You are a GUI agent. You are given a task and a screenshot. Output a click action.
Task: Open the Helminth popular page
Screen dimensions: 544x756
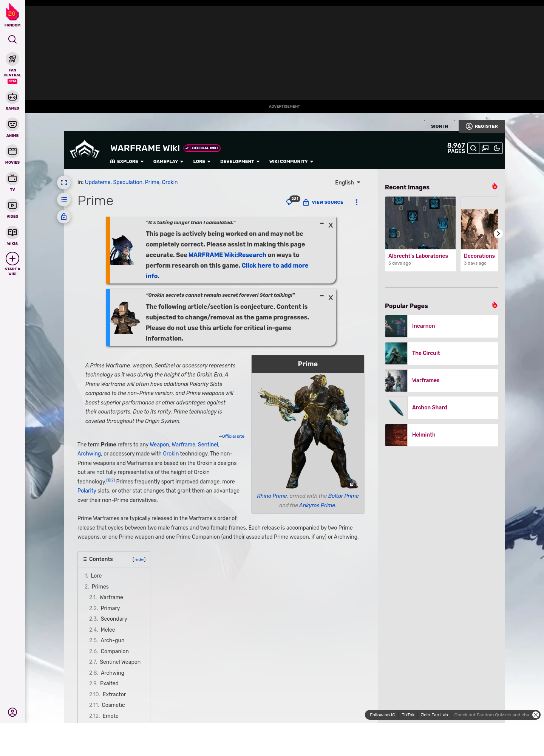(x=442, y=435)
